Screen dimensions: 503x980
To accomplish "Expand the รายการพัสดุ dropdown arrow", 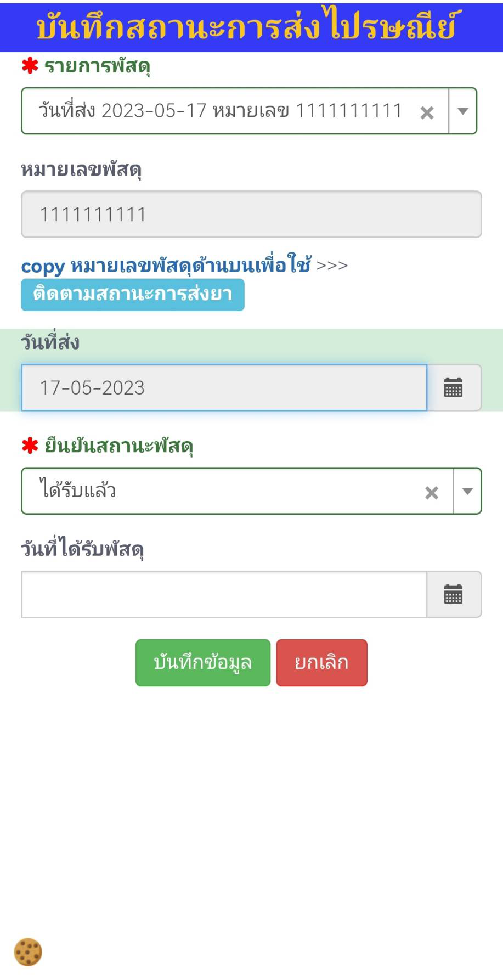I will (462, 111).
